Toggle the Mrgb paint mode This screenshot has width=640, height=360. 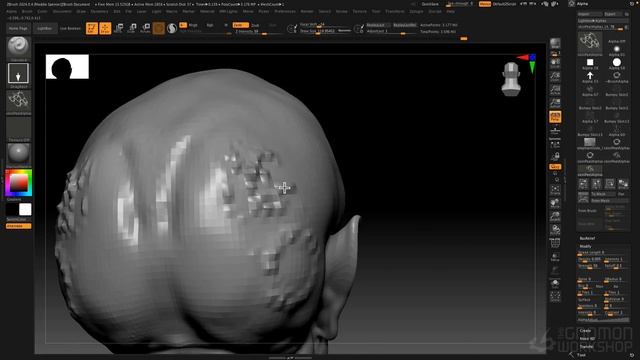pos(193,25)
